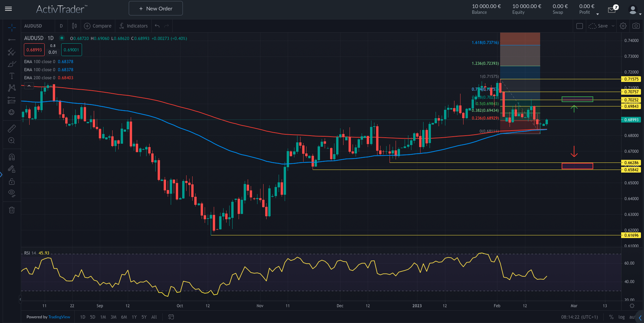This screenshot has height=323, width=644.
Task: Toggle percentage scale mode
Action: (611, 317)
